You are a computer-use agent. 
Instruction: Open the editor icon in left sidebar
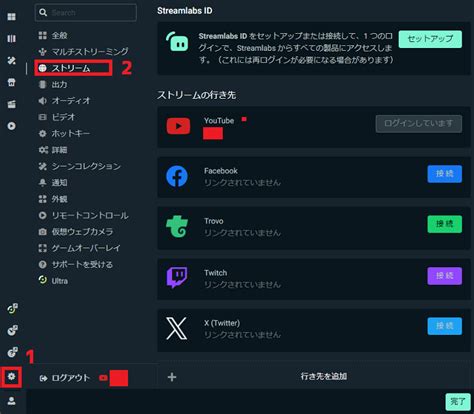pos(12,17)
